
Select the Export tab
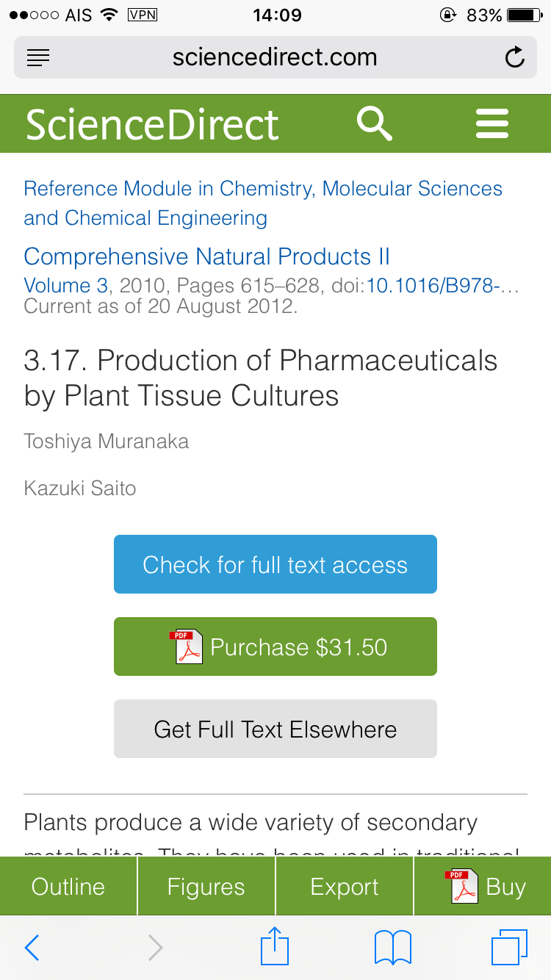(x=344, y=887)
